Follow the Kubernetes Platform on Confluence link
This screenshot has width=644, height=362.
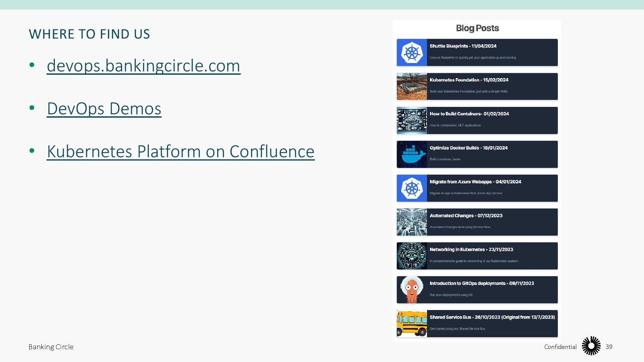coord(180,151)
